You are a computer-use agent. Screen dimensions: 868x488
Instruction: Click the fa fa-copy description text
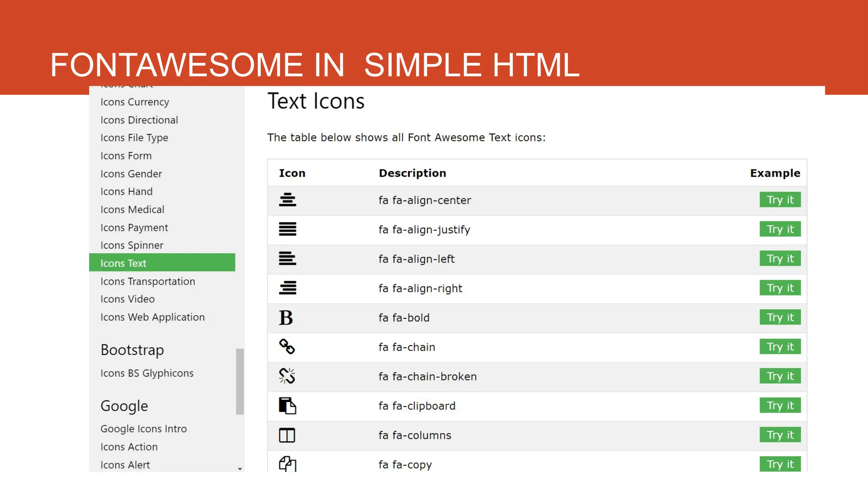405,465
